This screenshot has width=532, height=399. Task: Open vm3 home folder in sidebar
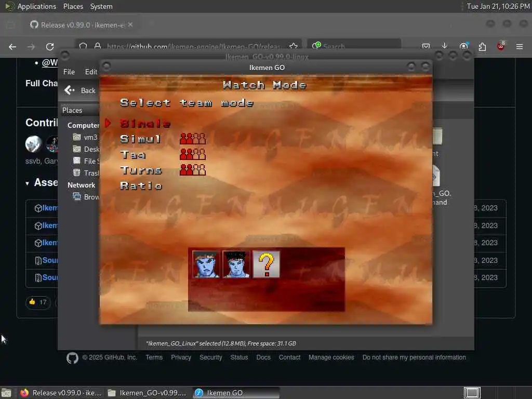click(x=85, y=137)
